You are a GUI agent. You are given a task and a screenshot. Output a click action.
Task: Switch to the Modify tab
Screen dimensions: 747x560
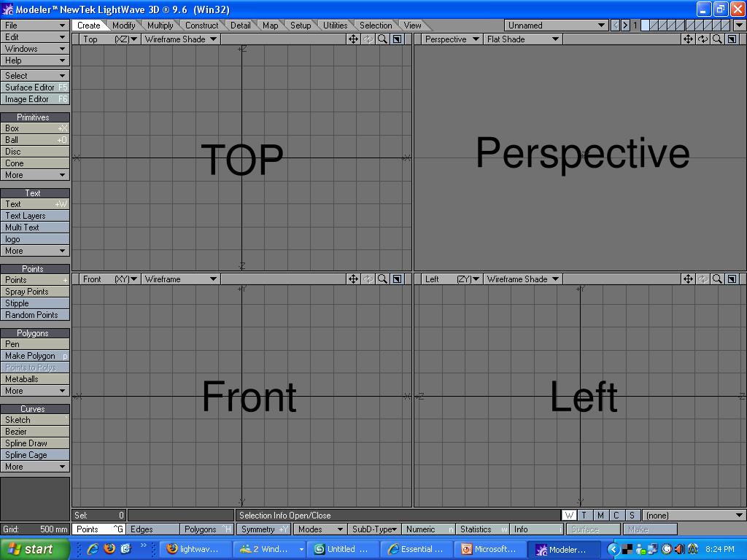(x=124, y=26)
